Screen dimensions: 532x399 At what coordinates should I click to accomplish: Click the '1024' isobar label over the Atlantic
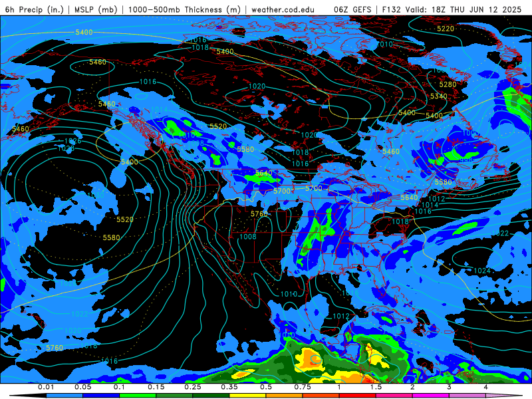(x=481, y=271)
